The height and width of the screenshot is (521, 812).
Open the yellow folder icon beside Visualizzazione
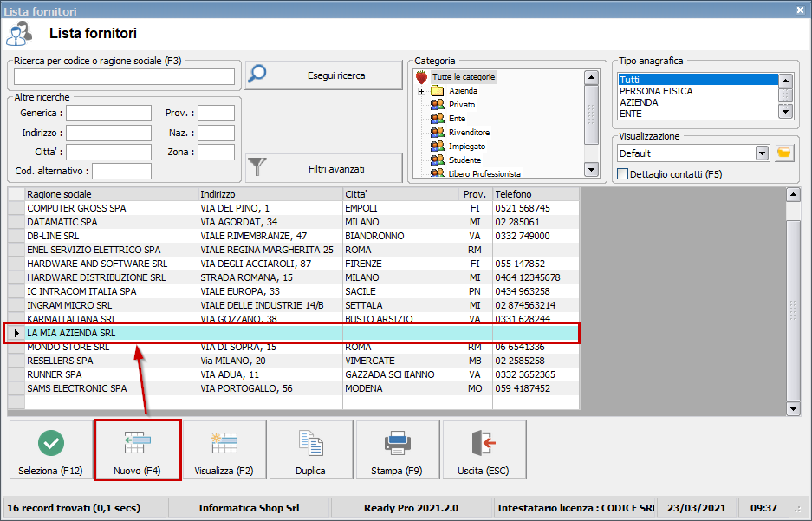(784, 153)
